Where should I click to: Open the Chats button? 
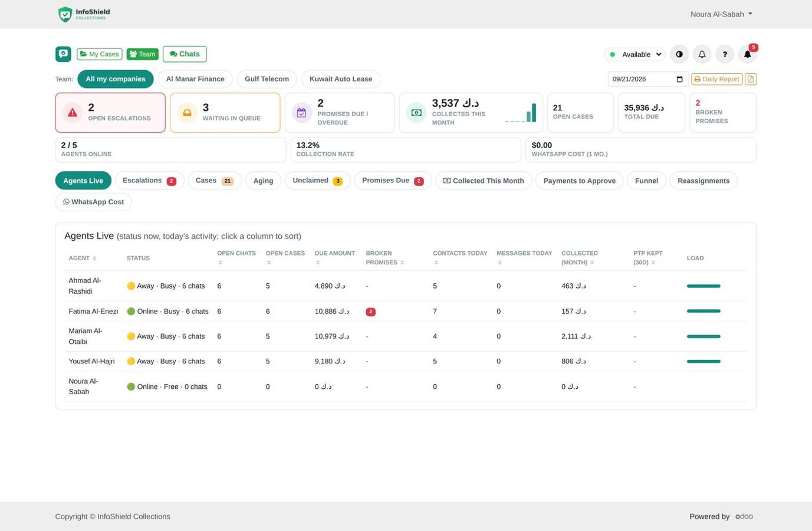point(185,54)
